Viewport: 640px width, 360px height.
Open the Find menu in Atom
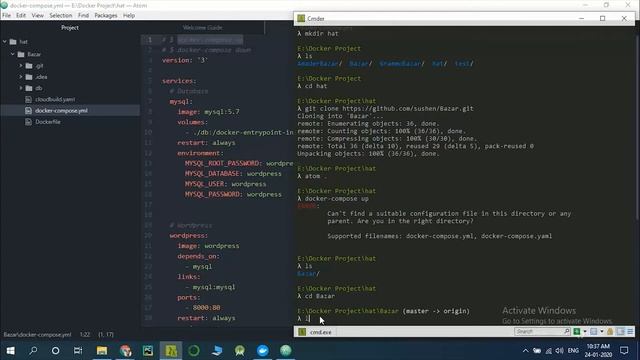[83, 16]
